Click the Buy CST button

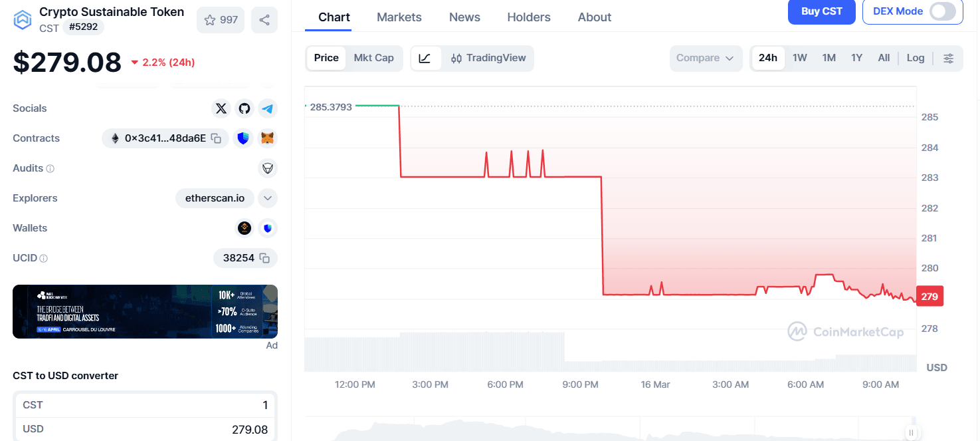821,12
